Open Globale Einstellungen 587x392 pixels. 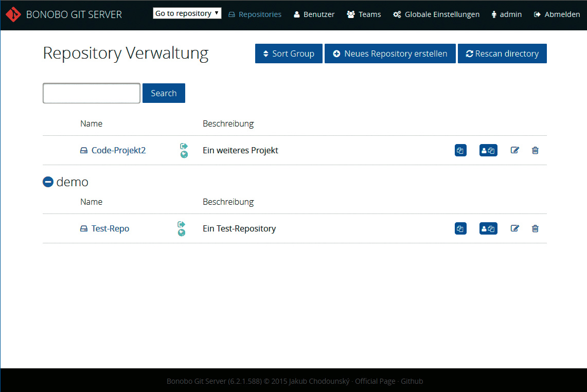click(x=436, y=14)
